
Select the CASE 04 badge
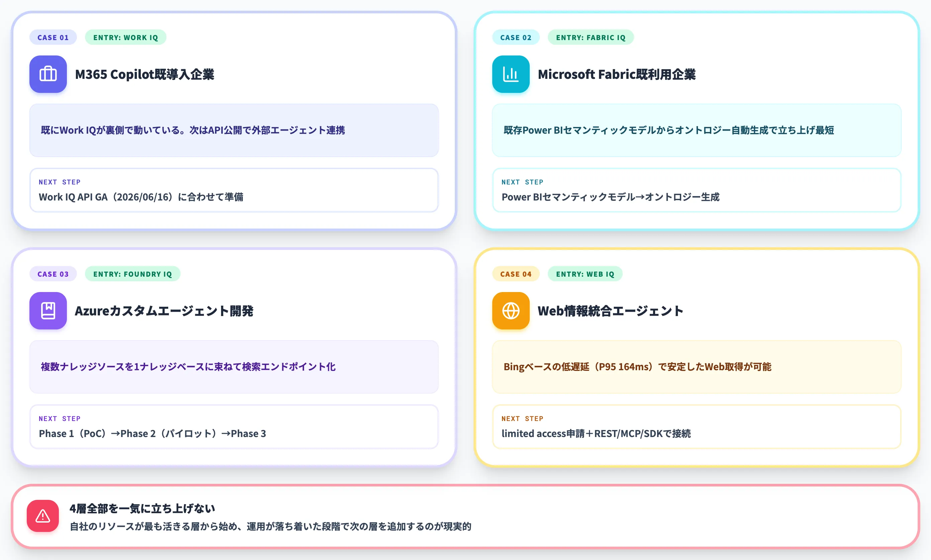(516, 274)
